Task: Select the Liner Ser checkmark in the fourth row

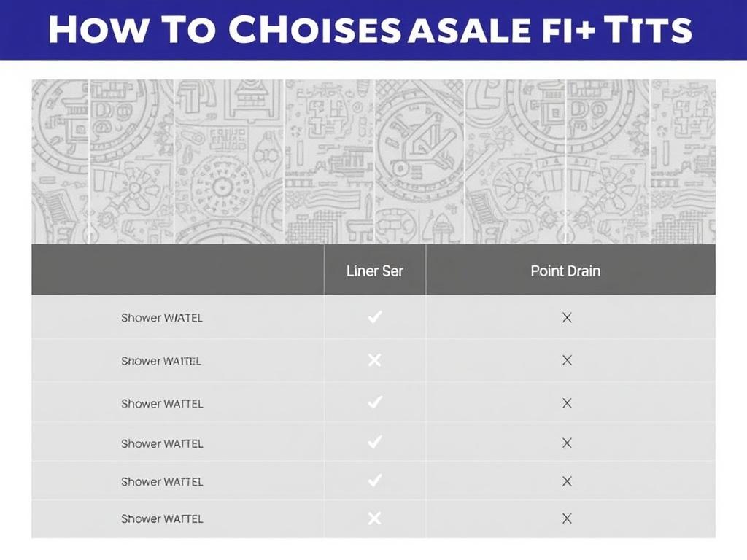Action: [375, 443]
